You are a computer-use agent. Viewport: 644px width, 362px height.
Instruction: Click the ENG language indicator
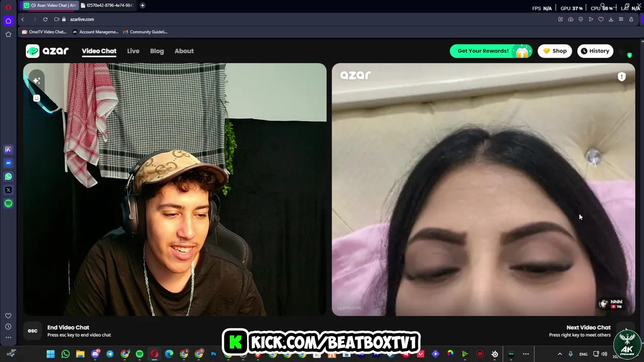pyautogui.click(x=583, y=354)
